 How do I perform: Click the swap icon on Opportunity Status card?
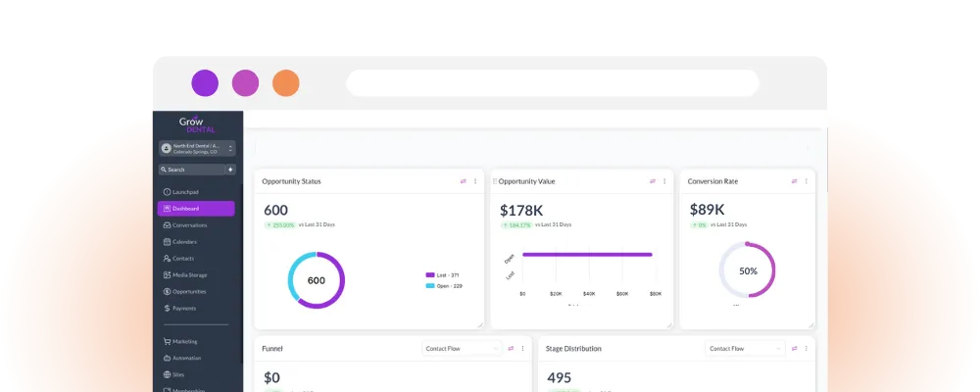pyautogui.click(x=464, y=181)
